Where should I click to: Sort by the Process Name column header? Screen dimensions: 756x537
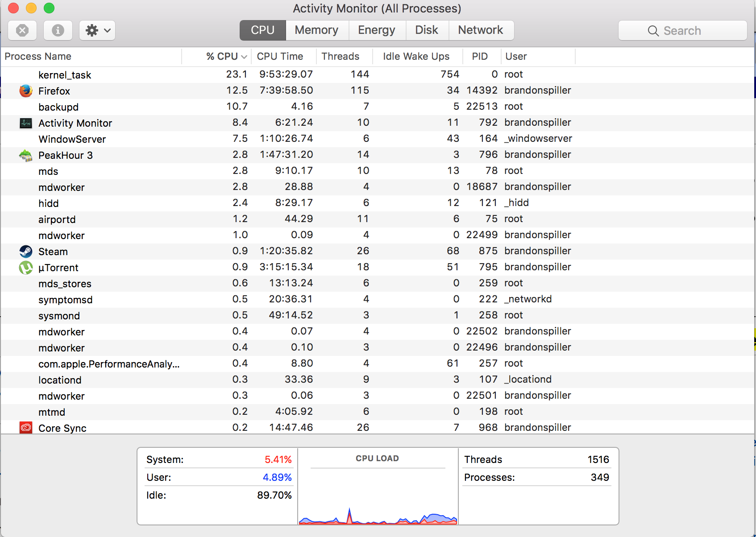point(91,57)
